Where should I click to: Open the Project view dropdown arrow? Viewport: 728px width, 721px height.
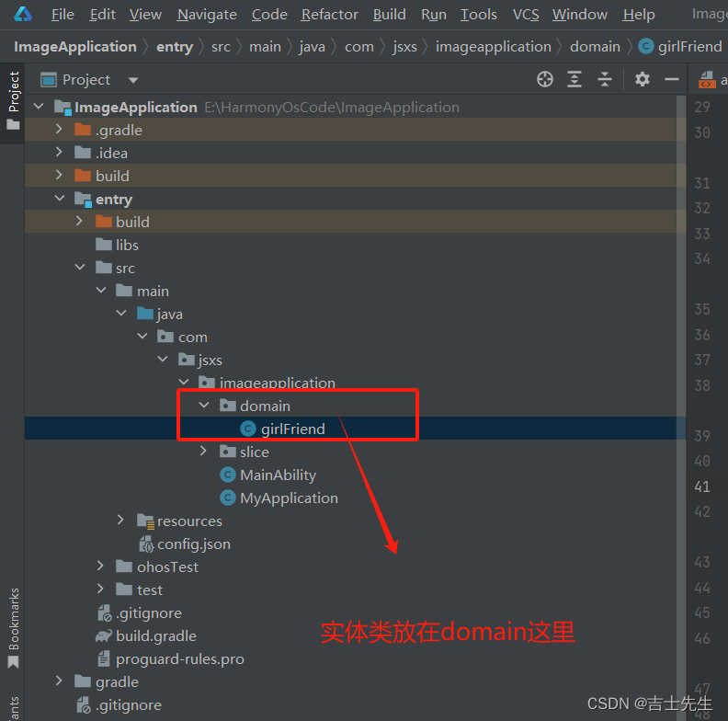point(133,80)
